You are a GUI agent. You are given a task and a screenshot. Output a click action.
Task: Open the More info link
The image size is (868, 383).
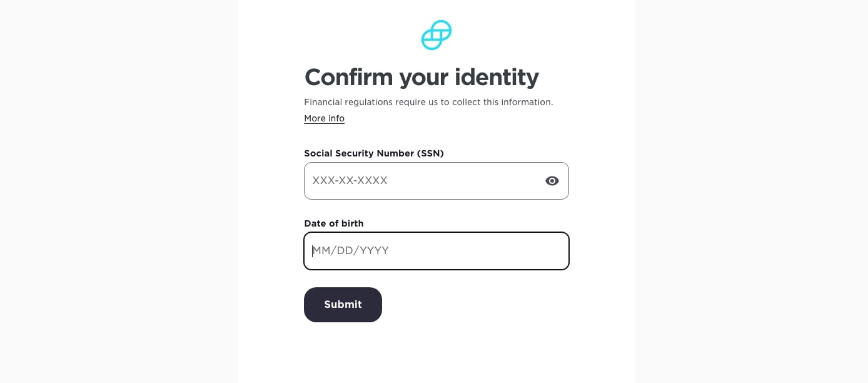click(x=324, y=118)
